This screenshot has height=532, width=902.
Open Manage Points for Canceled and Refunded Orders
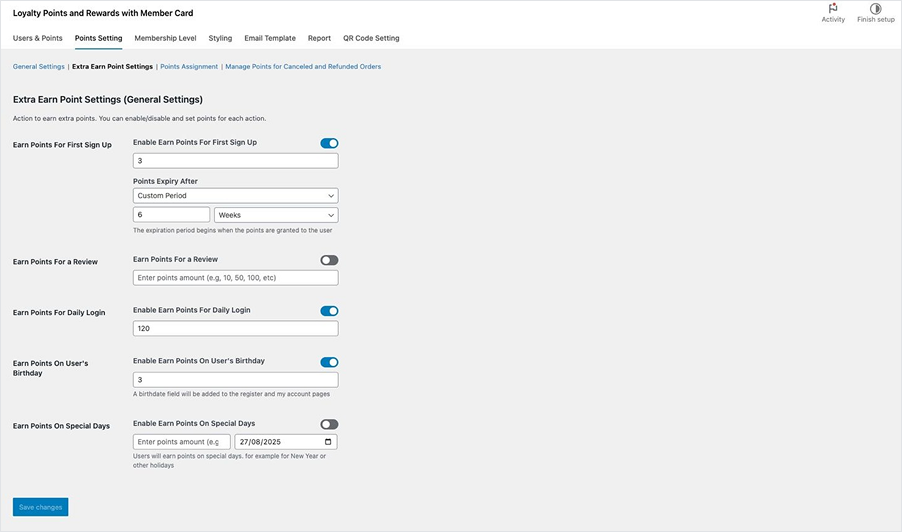click(303, 67)
